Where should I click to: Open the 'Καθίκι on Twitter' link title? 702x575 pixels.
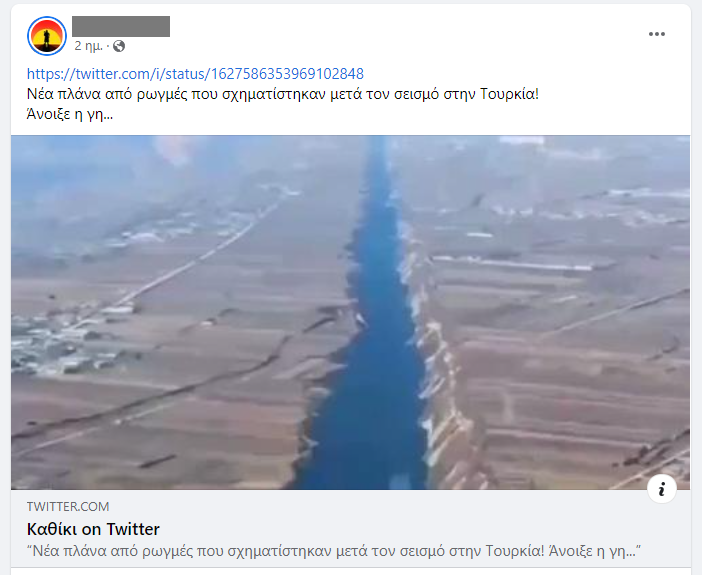(93, 529)
